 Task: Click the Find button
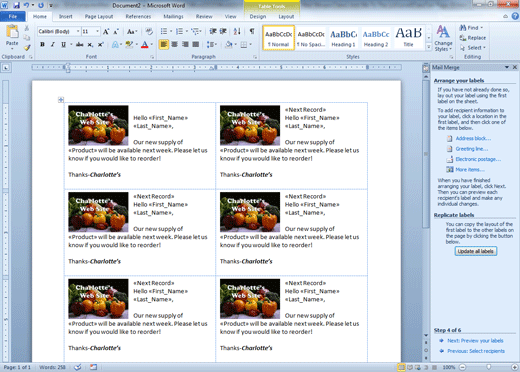(x=471, y=28)
